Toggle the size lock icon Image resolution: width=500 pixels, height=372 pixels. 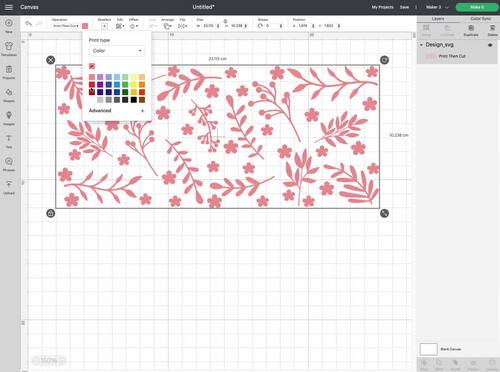tap(225, 21)
